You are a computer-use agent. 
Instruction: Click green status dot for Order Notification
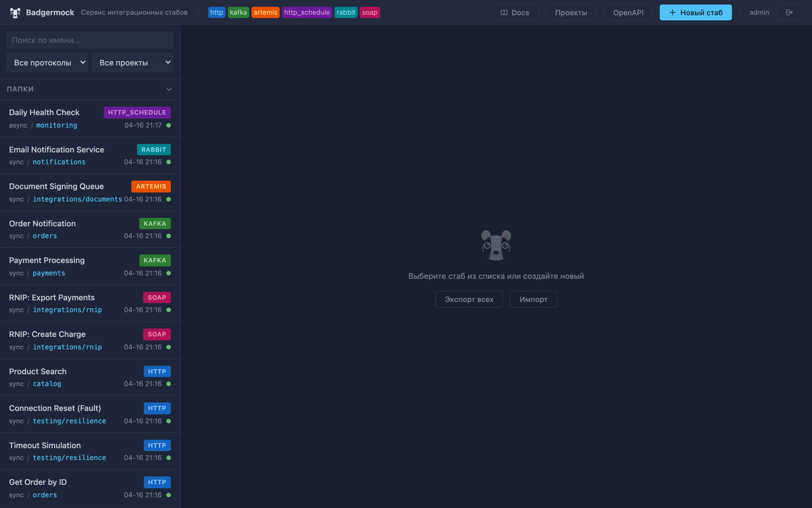[x=169, y=236]
